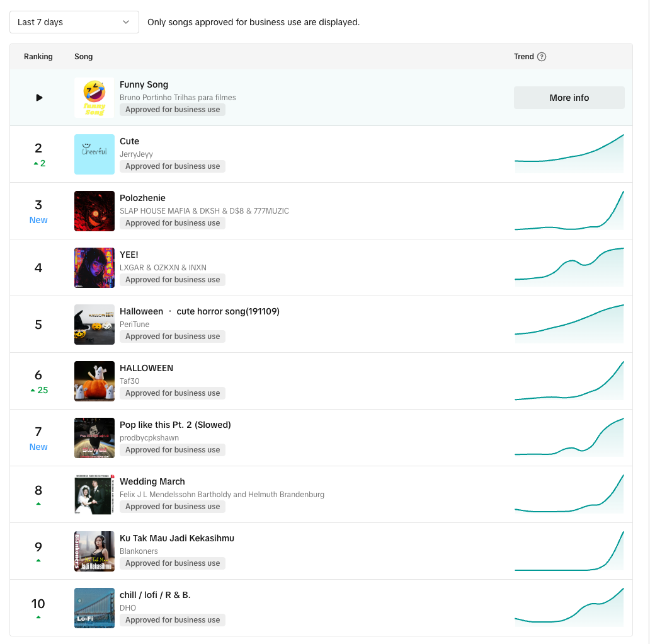Open the YEE! song cover image
Viewport: 650px width, 644px height.
pos(94,268)
